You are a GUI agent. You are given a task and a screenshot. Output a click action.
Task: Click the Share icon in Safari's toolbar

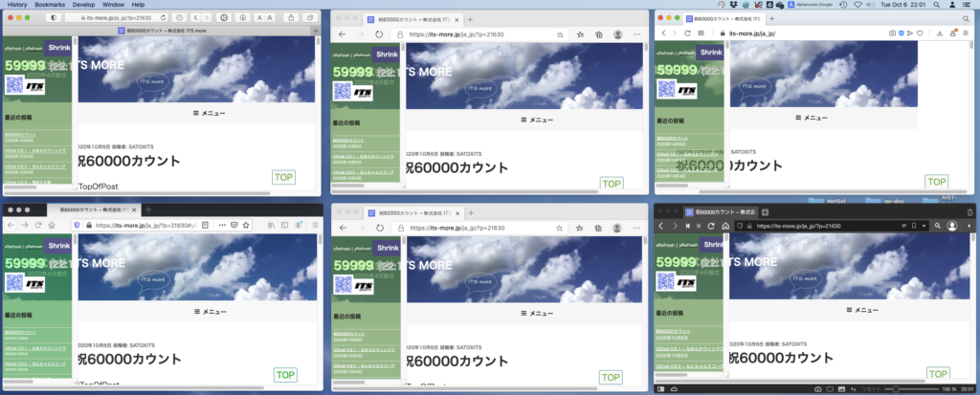coord(289,18)
